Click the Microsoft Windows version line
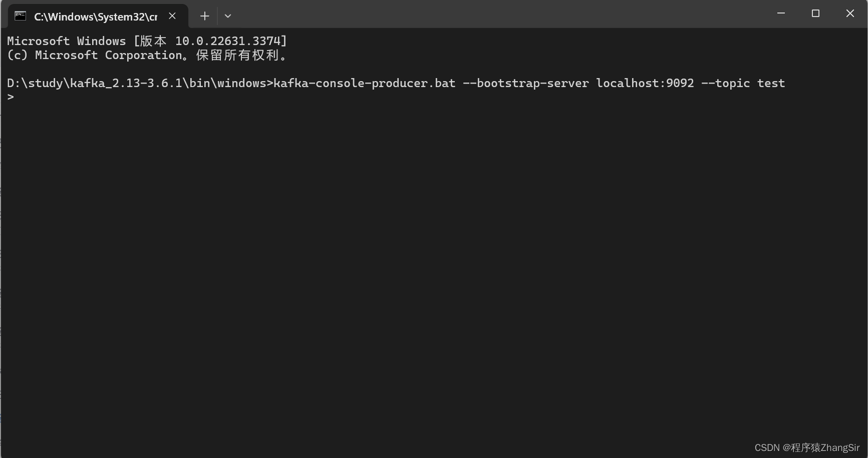This screenshot has width=868, height=458. point(146,41)
